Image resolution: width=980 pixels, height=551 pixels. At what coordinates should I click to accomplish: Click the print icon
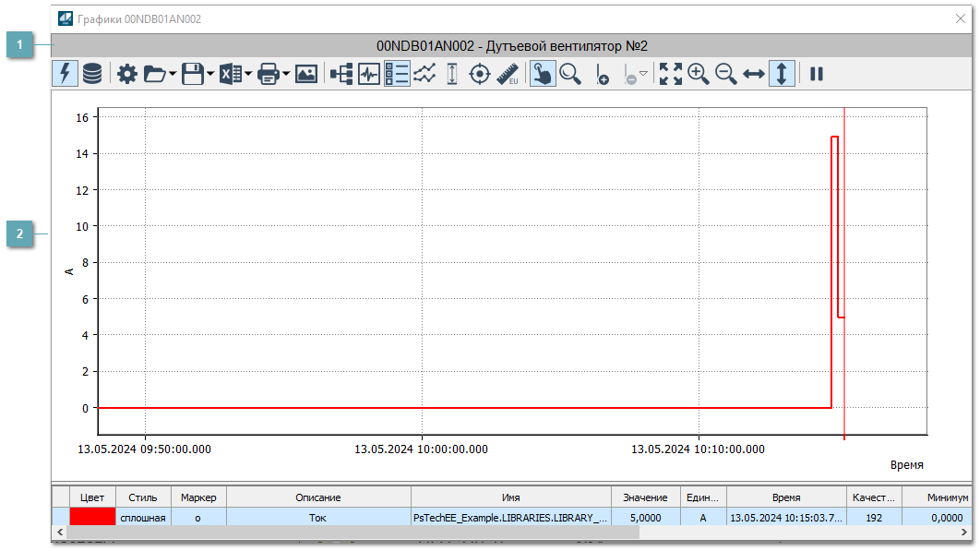point(269,75)
